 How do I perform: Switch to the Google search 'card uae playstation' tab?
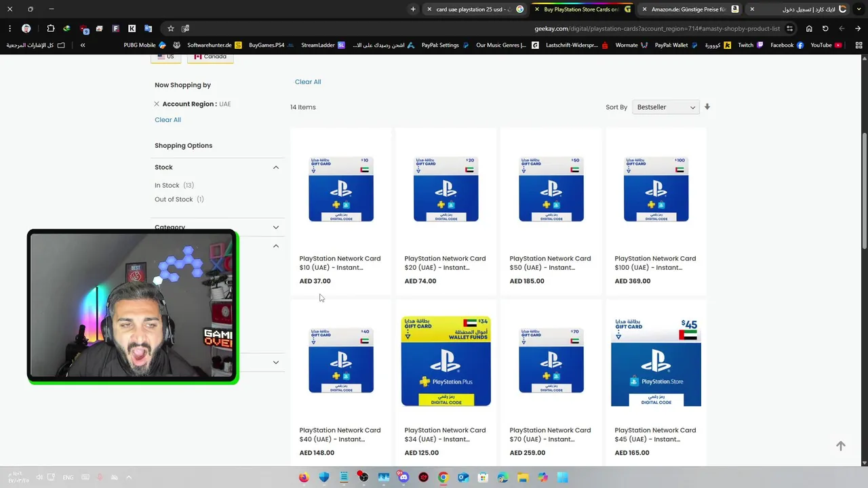tap(475, 9)
